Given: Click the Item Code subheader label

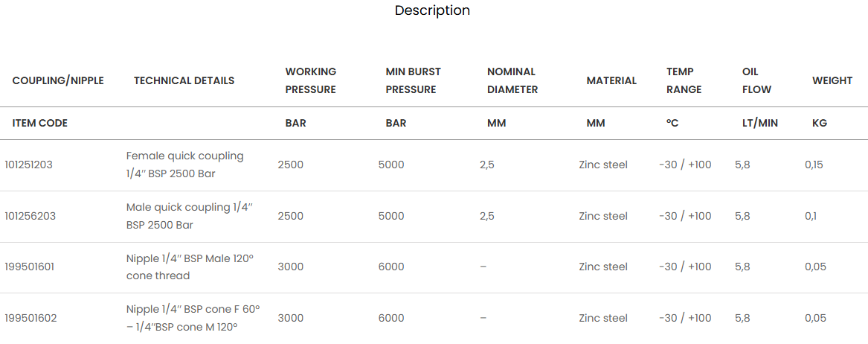Looking at the screenshot, I should pos(40,123).
